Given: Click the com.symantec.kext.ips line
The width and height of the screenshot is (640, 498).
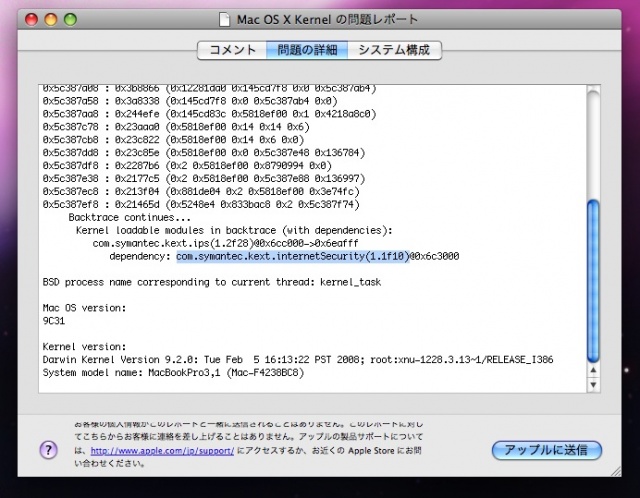Looking at the screenshot, I should click(x=225, y=243).
